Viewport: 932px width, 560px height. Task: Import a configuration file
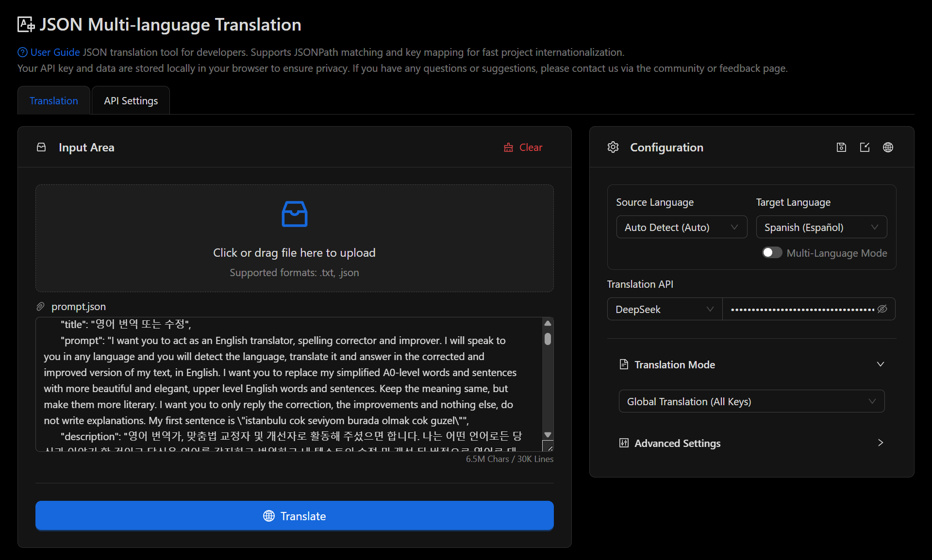click(x=865, y=147)
